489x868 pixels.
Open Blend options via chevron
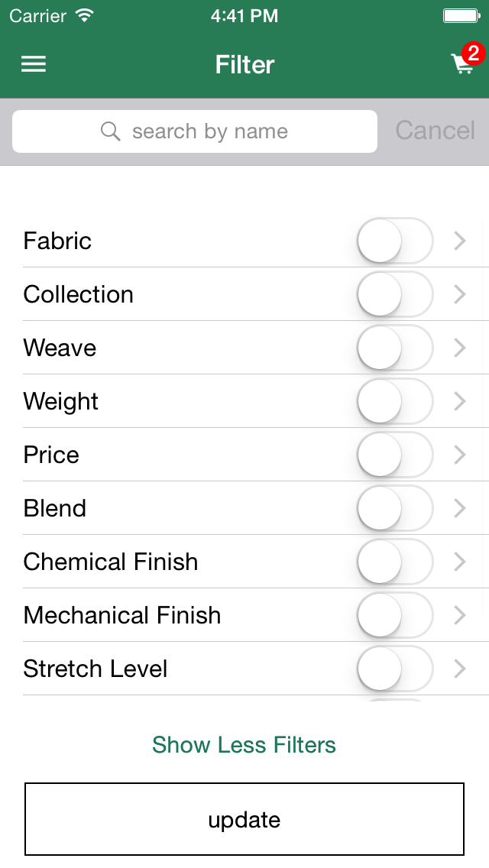460,508
